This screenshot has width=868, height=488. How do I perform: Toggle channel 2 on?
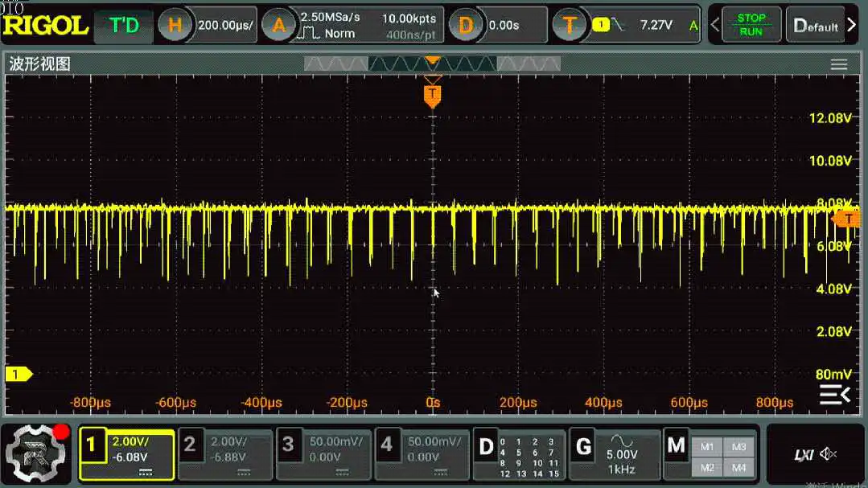pyautogui.click(x=190, y=445)
